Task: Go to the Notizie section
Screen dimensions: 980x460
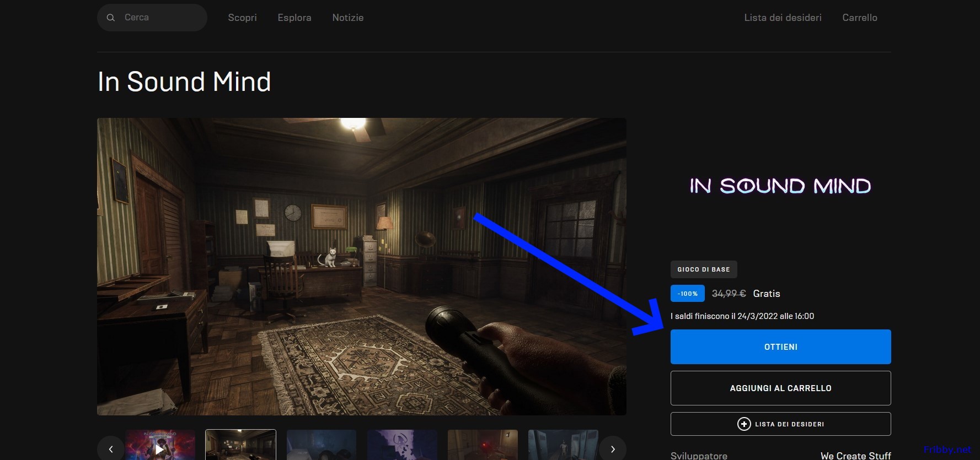Action: pos(348,18)
